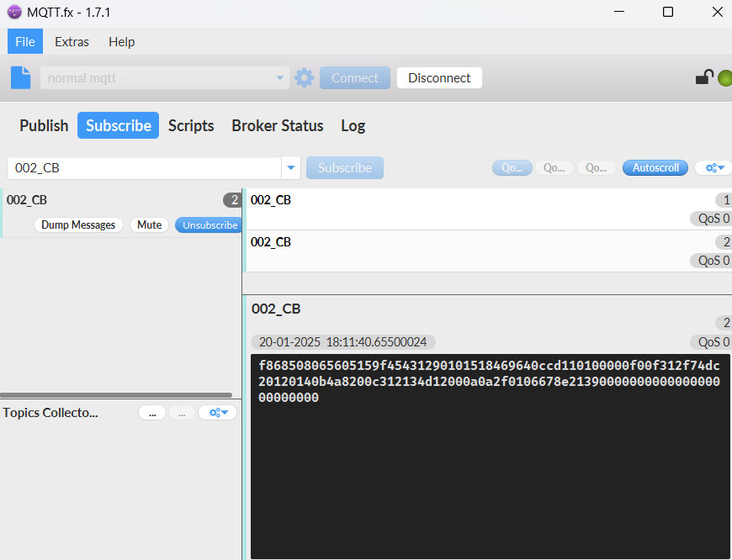The width and height of the screenshot is (732, 560).
Task: Click the QoS 0 label in message detail pane
Action: point(712,342)
